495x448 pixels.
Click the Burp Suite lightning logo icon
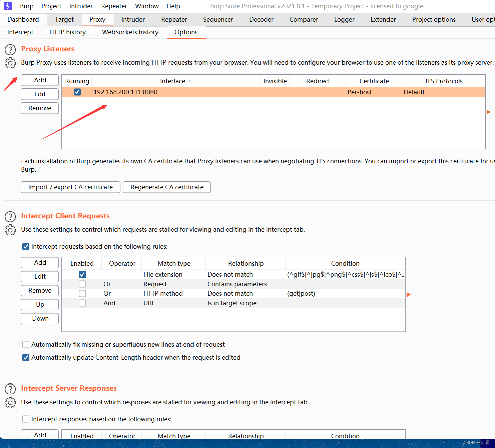click(x=8, y=6)
